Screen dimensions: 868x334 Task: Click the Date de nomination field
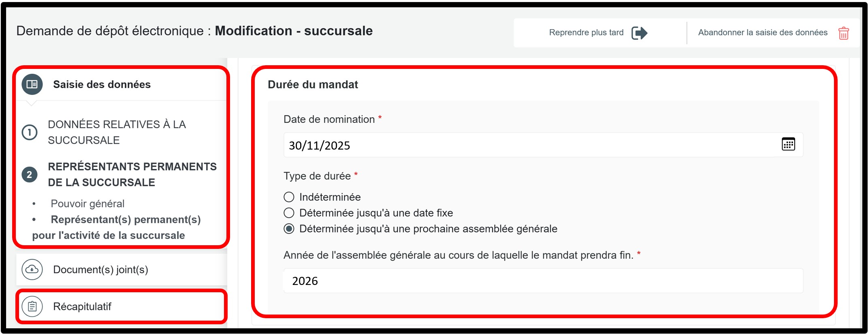pos(527,145)
